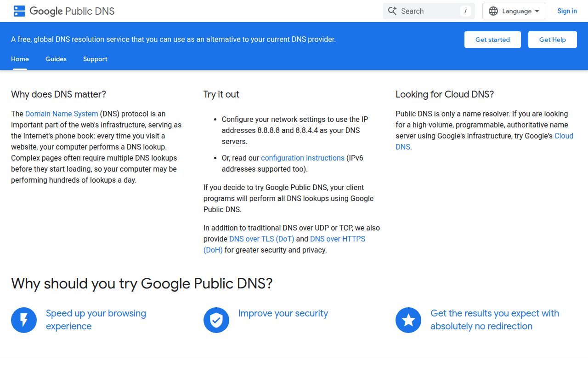Click the search sparkle magnifier icon

(x=392, y=11)
